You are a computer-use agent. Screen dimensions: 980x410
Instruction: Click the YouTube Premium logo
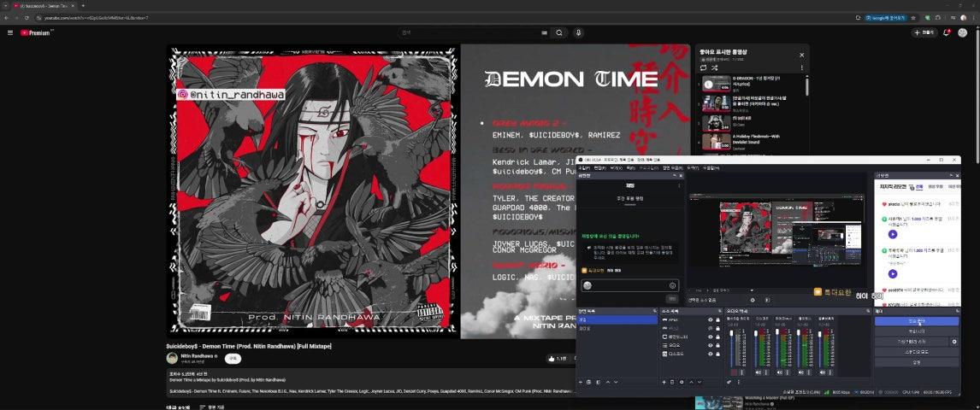[x=36, y=32]
